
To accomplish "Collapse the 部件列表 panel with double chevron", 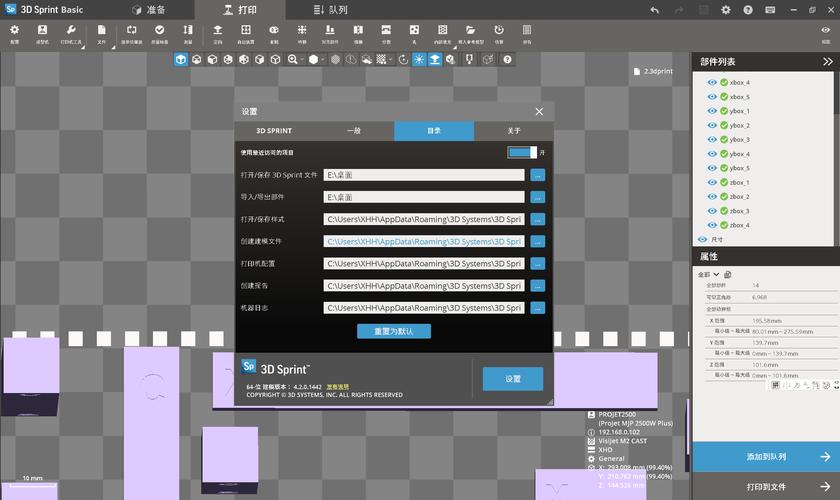I will pos(826,62).
